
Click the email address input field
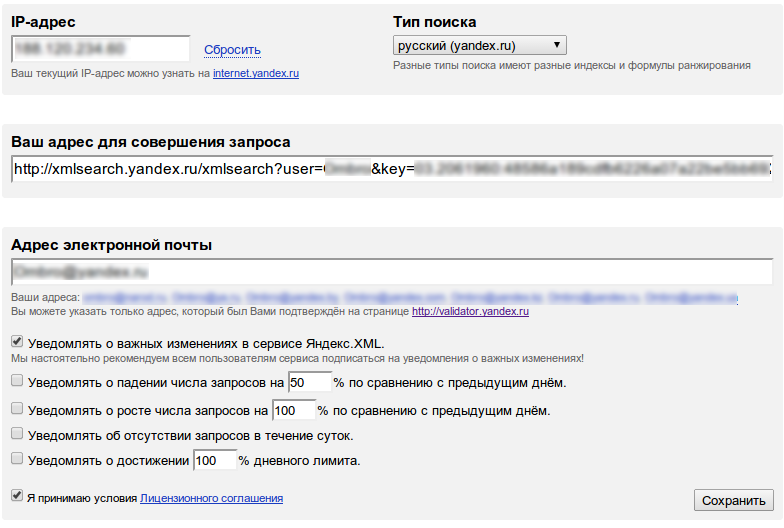point(392,272)
